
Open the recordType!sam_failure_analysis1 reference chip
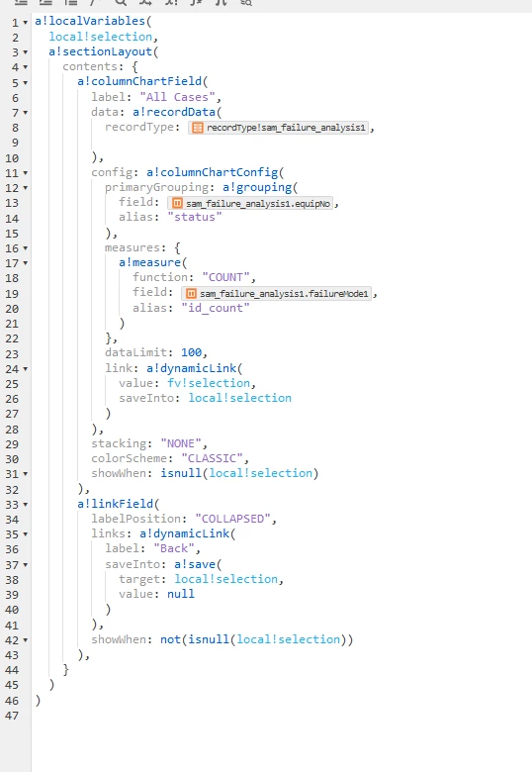point(278,128)
